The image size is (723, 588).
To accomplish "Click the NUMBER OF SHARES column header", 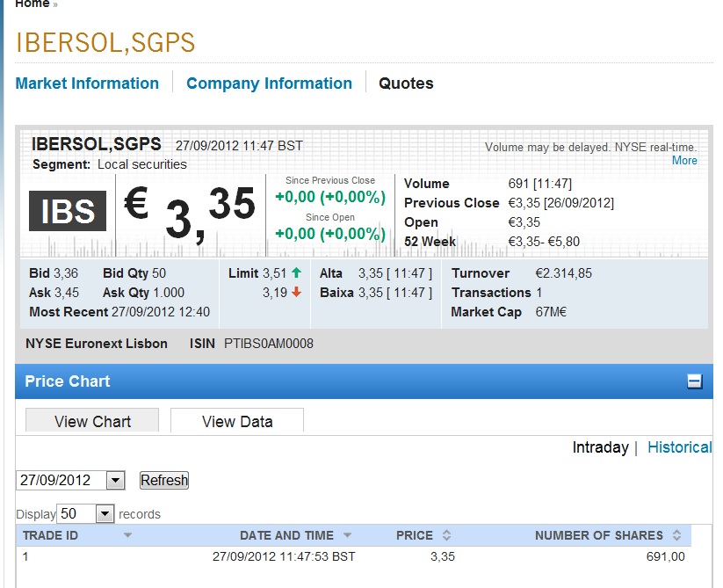I will pyautogui.click(x=599, y=535).
